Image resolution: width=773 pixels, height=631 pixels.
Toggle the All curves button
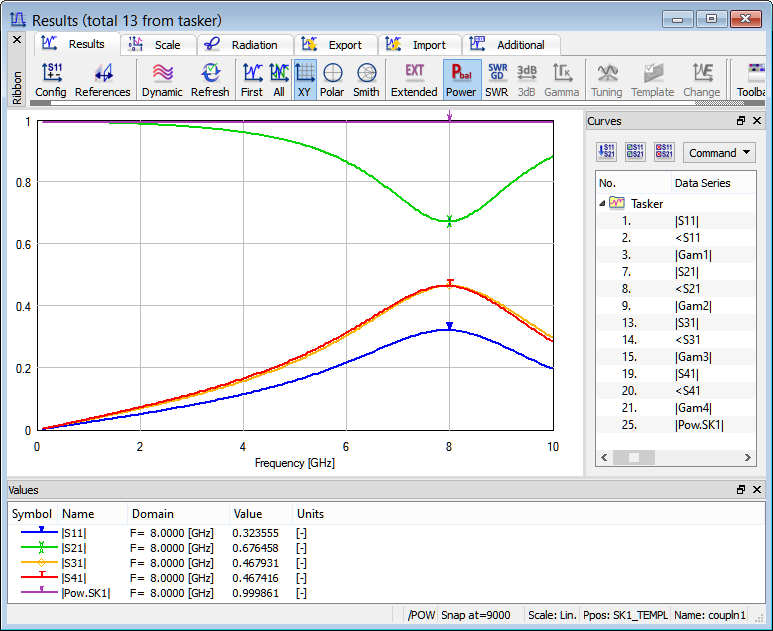tap(279, 80)
